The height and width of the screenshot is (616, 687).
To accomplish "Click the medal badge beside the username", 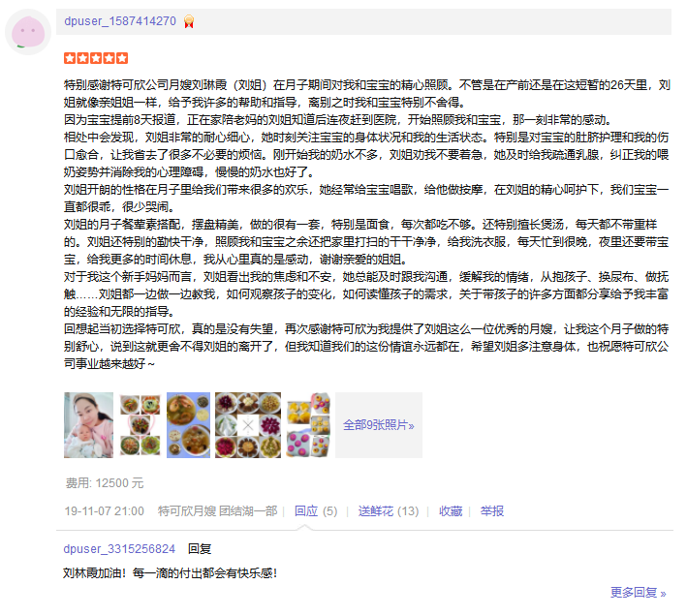I will pyautogui.click(x=189, y=21).
